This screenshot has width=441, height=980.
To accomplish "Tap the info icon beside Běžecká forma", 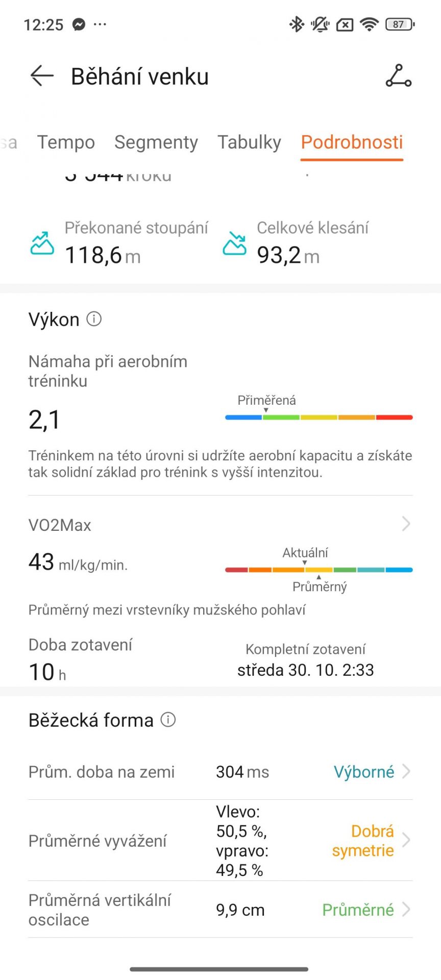I will tap(168, 720).
